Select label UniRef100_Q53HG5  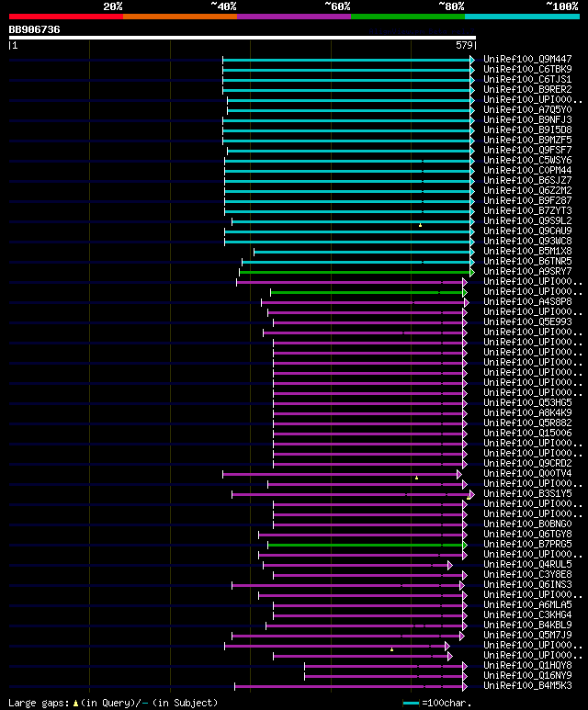coord(527,402)
